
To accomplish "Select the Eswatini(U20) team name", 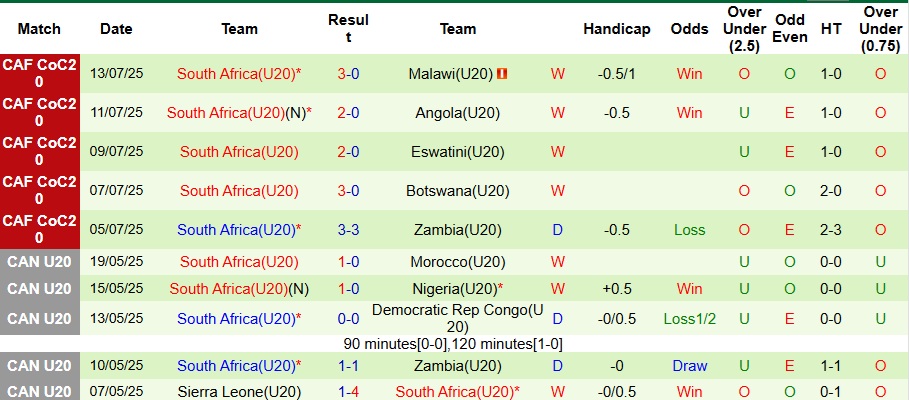I will 459,152.
